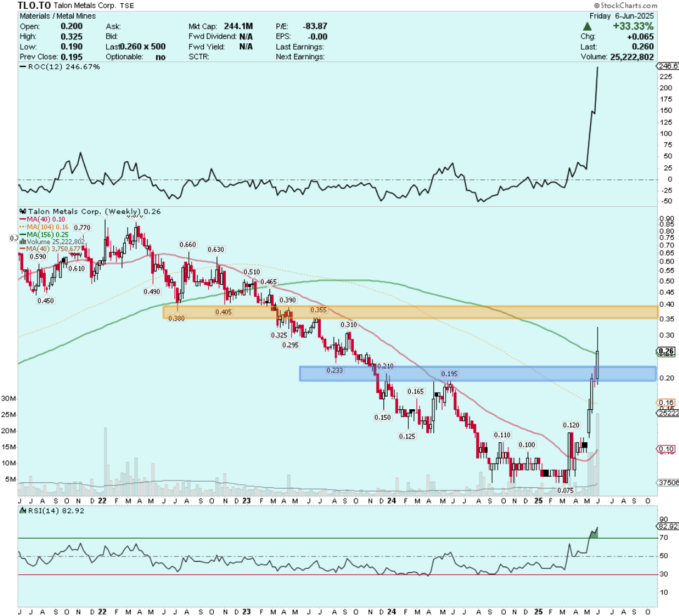The width and height of the screenshot is (679, 616).
Task: Click the 0.660 peak price label
Action: [x=188, y=245]
